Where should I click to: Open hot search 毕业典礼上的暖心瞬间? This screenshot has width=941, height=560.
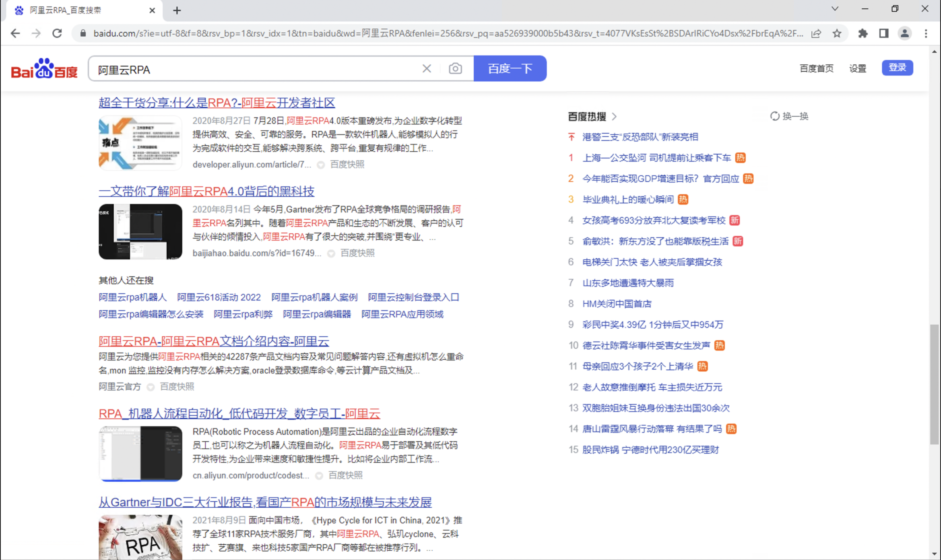pyautogui.click(x=628, y=200)
